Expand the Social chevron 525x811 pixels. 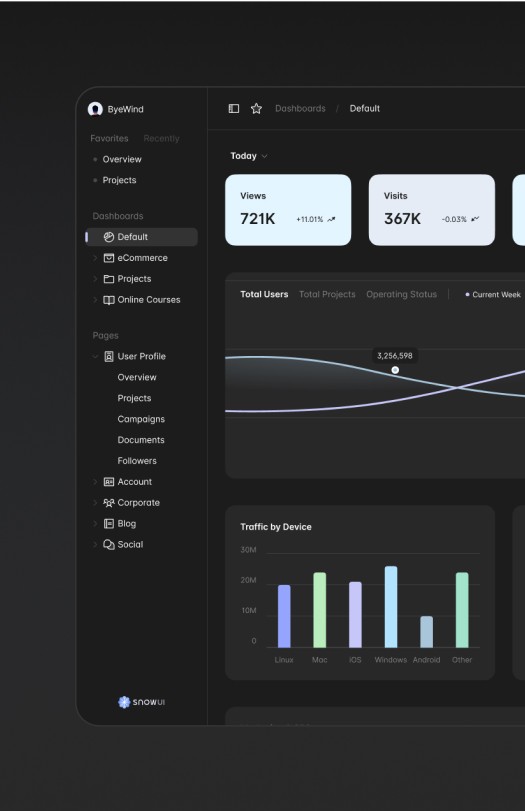coord(95,544)
